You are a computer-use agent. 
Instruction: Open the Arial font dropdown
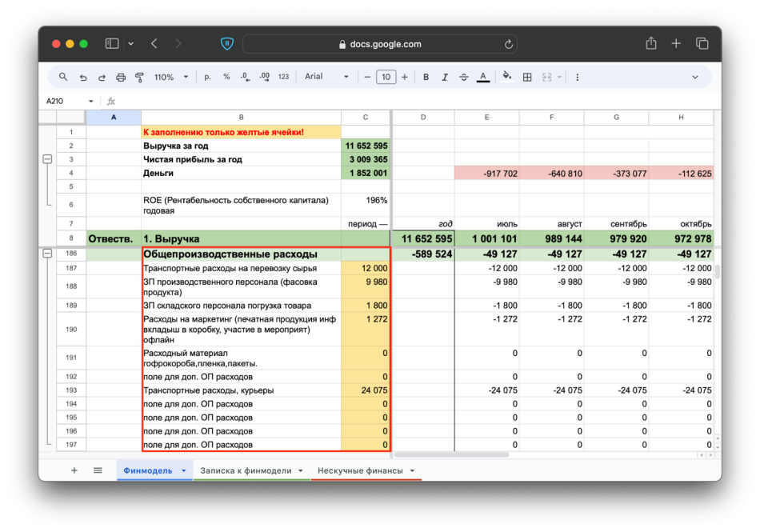point(326,77)
